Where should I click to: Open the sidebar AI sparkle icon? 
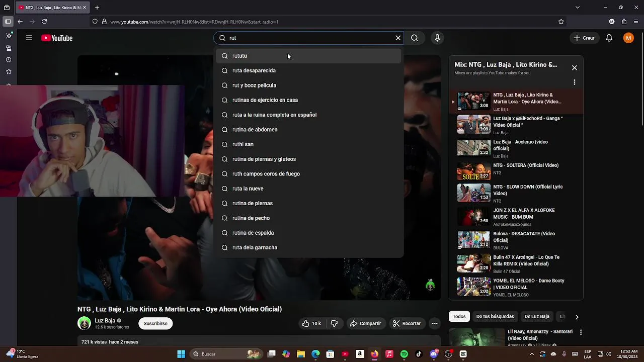(x=9, y=36)
